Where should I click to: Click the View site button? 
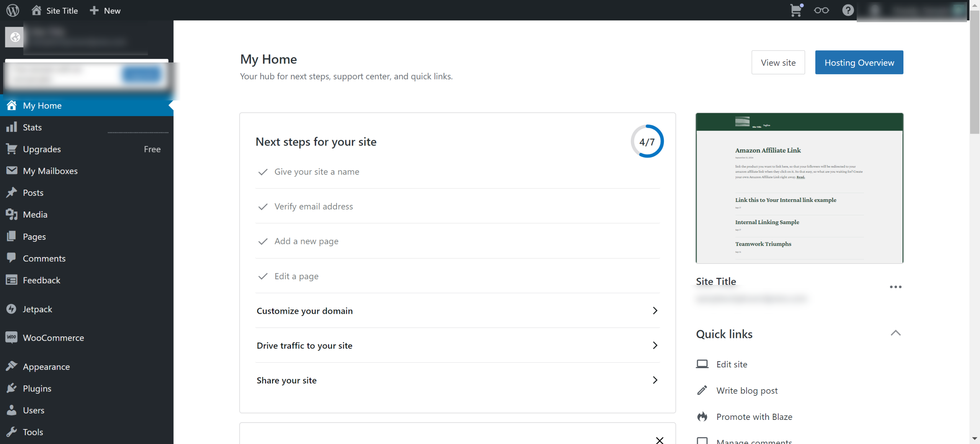click(x=778, y=62)
